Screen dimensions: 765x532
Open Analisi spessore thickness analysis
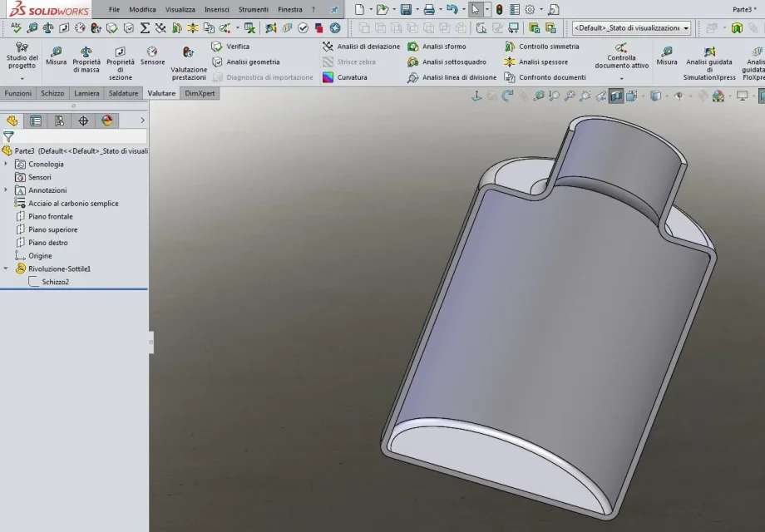point(535,62)
